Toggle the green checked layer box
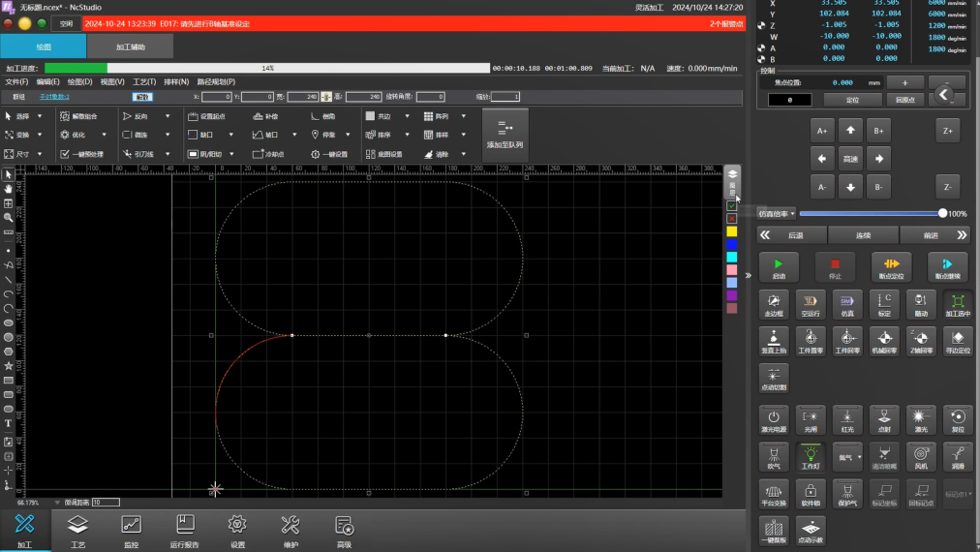The image size is (980, 552). click(x=732, y=206)
